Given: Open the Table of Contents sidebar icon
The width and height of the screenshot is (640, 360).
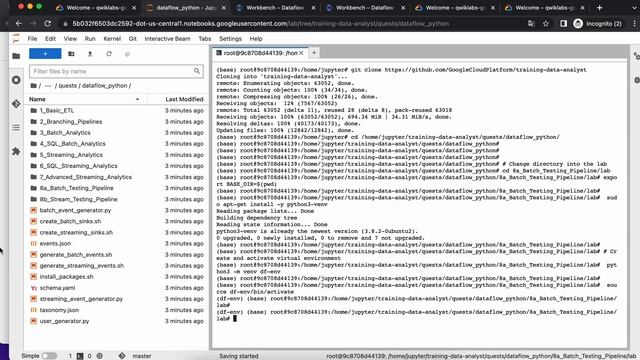Looking at the screenshot, I should 16,128.
